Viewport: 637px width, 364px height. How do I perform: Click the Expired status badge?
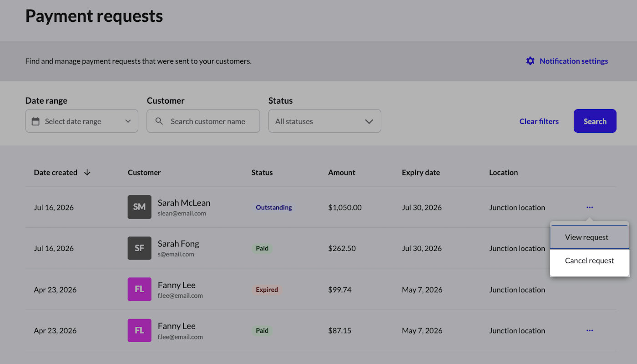tap(267, 289)
